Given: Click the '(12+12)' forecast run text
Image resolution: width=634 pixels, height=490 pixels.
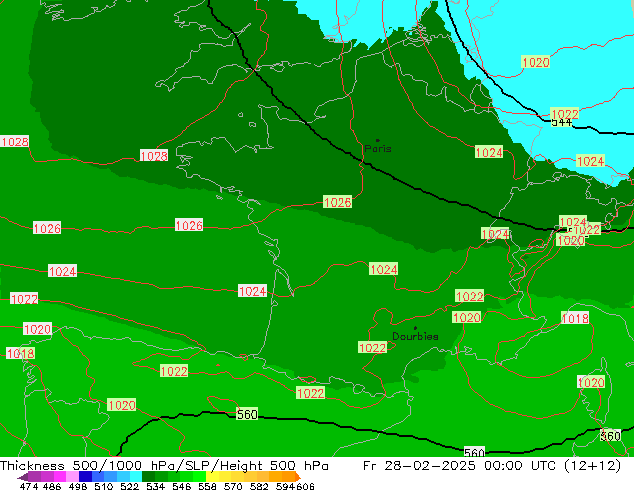Looking at the screenshot, I should 592,466.
